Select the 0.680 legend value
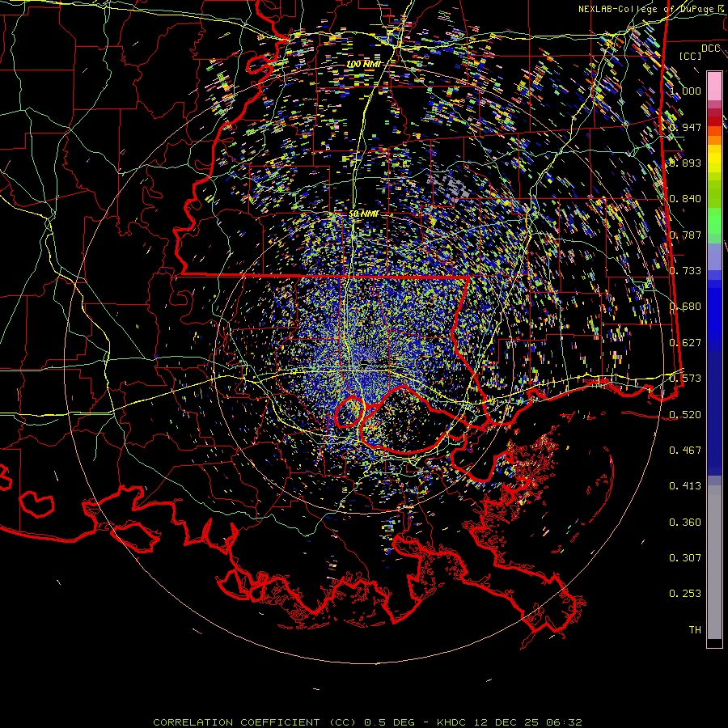 tap(685, 307)
